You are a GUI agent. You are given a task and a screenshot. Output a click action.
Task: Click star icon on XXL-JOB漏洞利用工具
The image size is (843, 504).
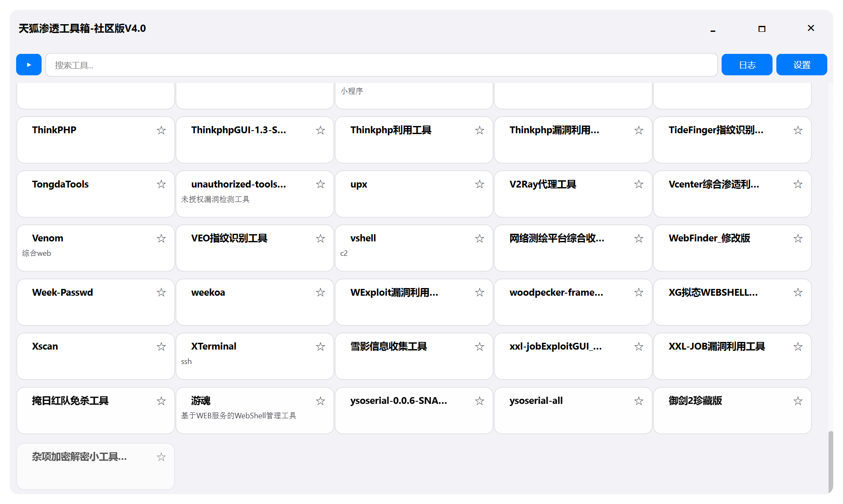798,347
